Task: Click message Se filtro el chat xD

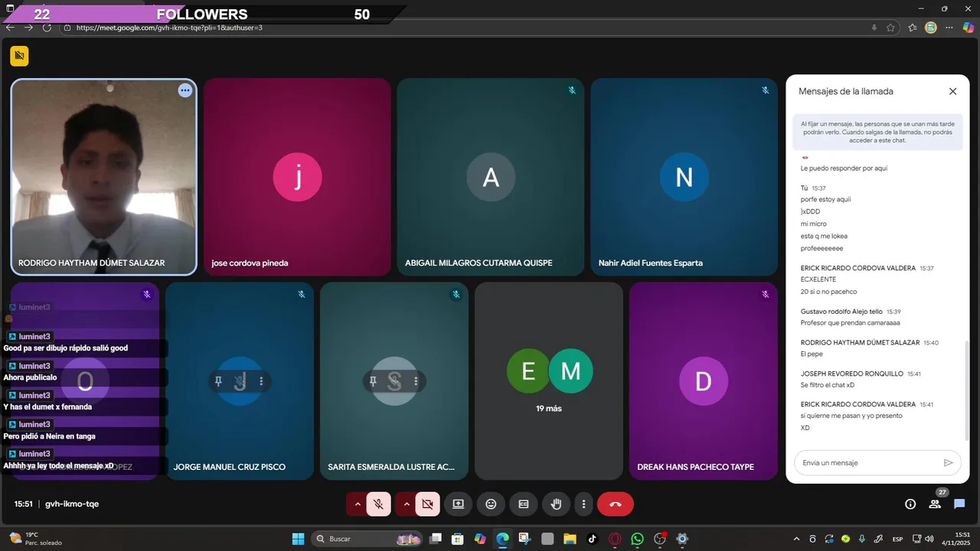Action: (x=828, y=385)
